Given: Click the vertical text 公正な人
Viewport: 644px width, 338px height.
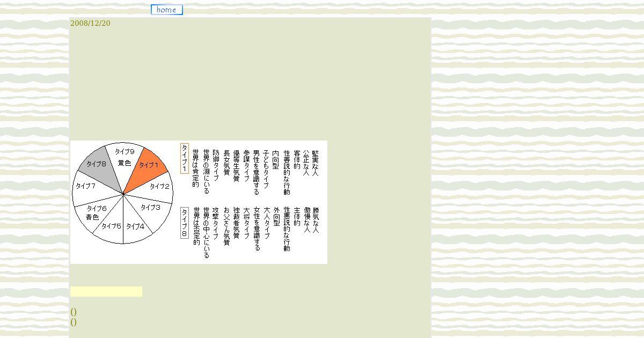Looking at the screenshot, I should point(306,162).
